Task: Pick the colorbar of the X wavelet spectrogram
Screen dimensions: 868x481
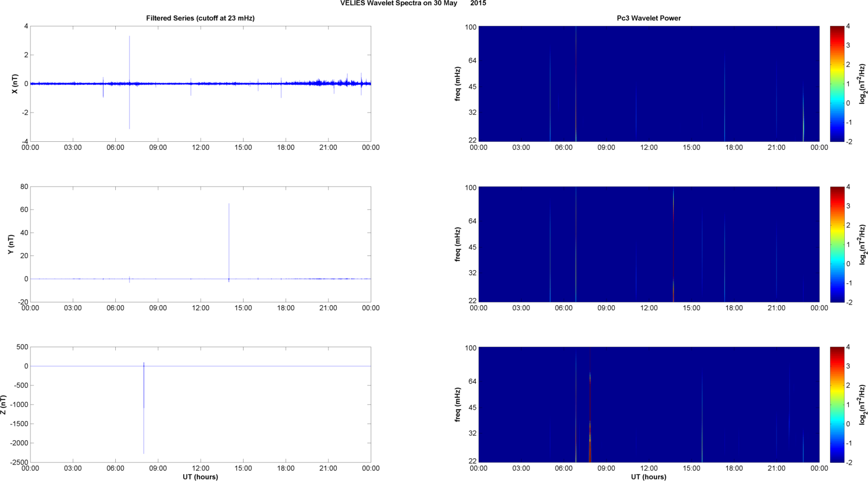Action: coord(837,84)
